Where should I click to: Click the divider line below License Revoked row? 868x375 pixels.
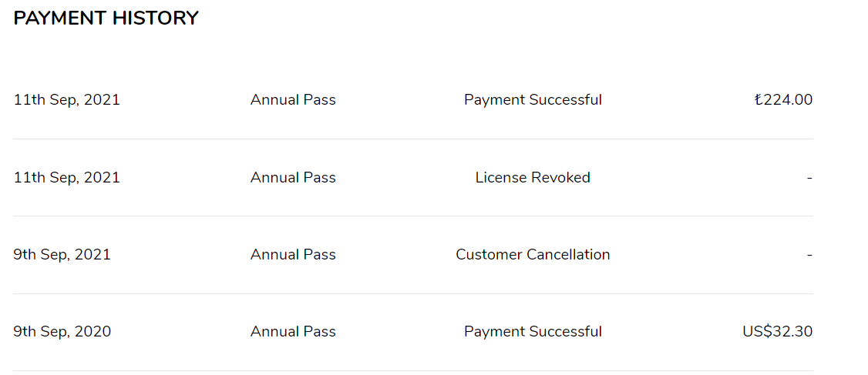[413, 216]
